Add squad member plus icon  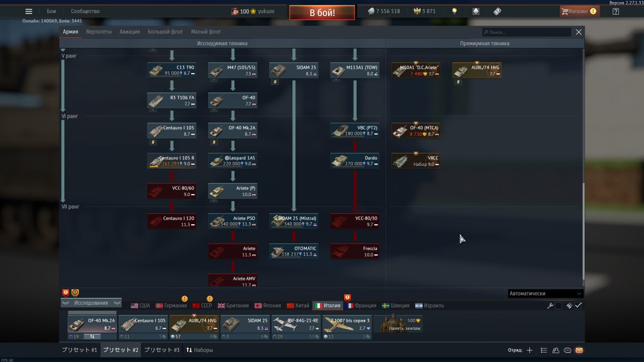click(529, 350)
